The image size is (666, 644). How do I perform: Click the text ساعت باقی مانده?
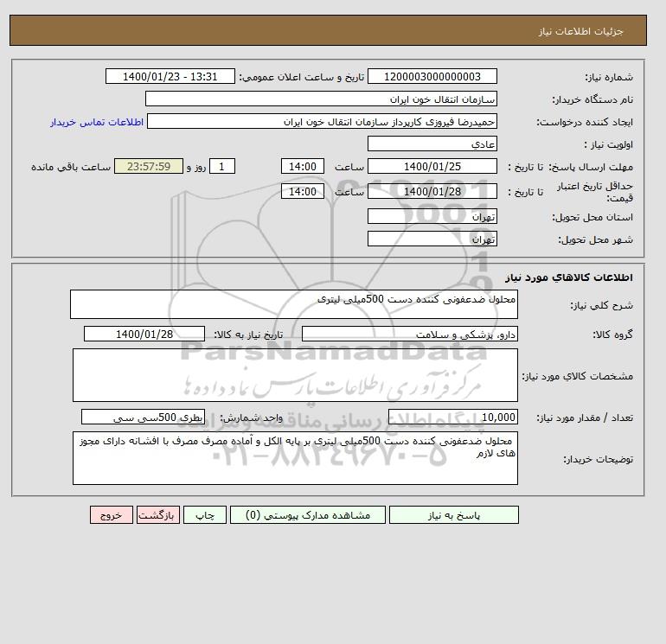click(71, 167)
